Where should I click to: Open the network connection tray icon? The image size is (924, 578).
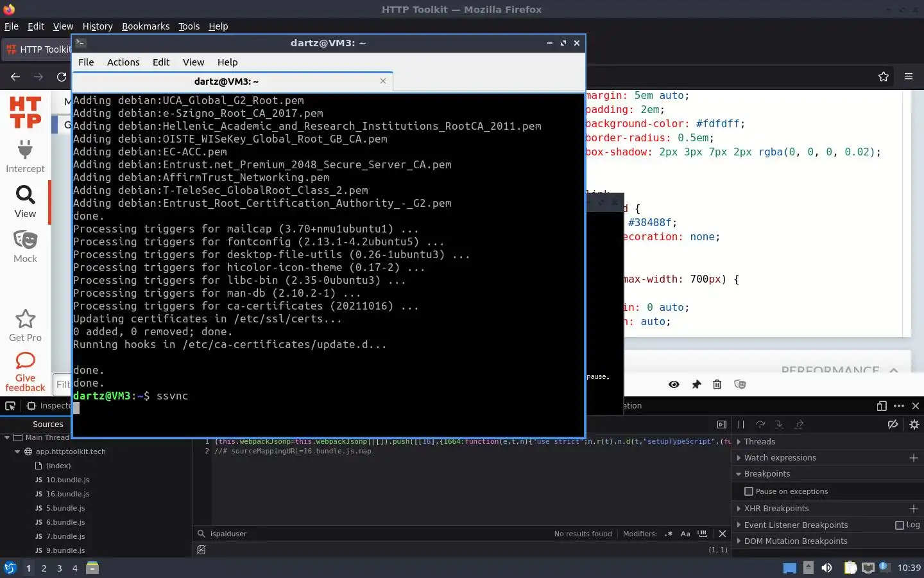click(x=868, y=568)
